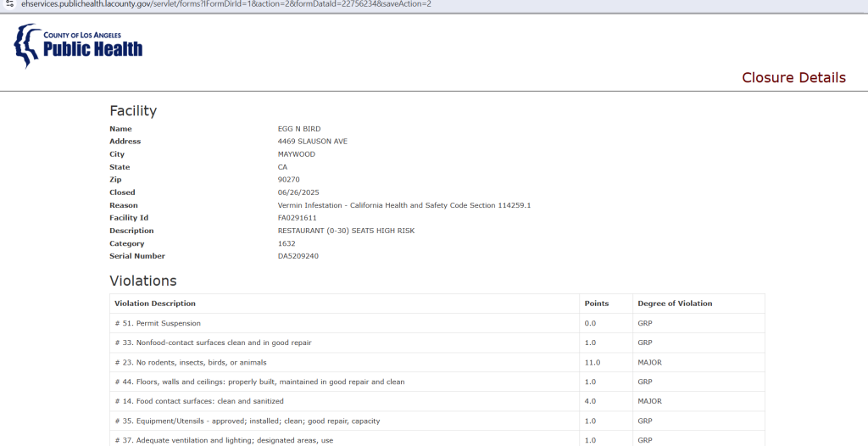
Task: Click the Violations section heading
Action: pyautogui.click(x=142, y=281)
